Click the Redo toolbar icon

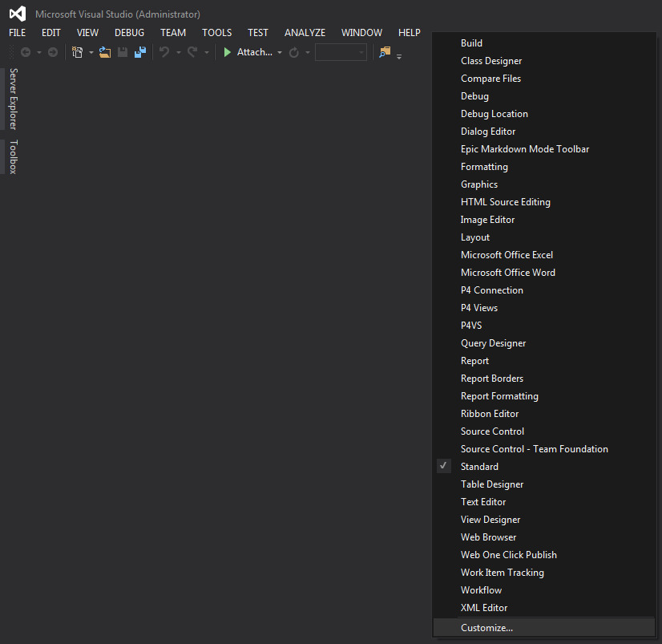click(x=192, y=51)
